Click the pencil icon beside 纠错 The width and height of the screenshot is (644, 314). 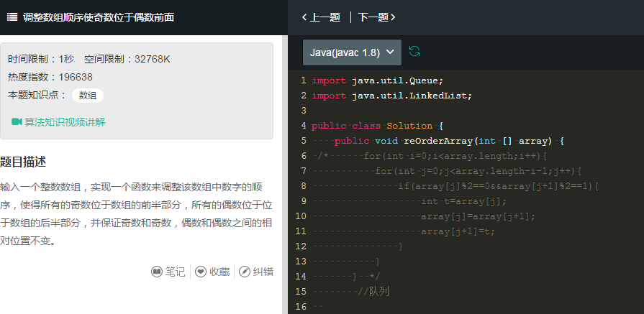pos(245,272)
